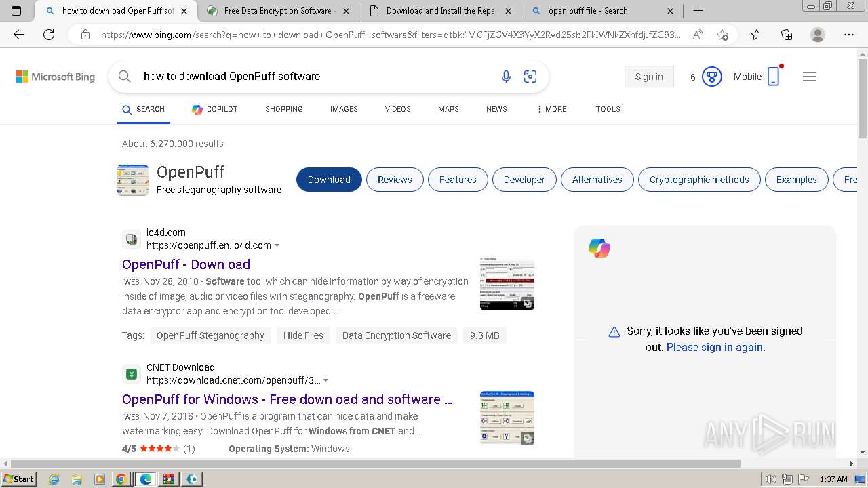Screen dimensions: 868x488
Task: Select the COPILOT search tab
Action: click(x=214, y=109)
